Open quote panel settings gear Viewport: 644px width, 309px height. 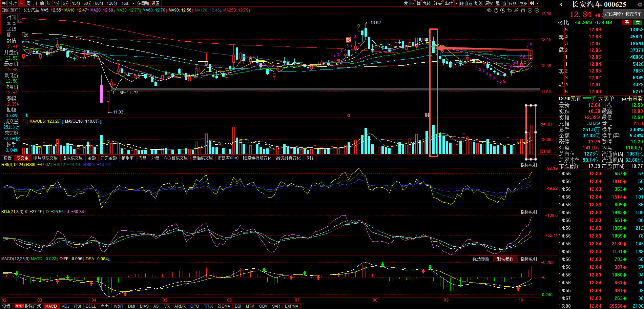640,4
